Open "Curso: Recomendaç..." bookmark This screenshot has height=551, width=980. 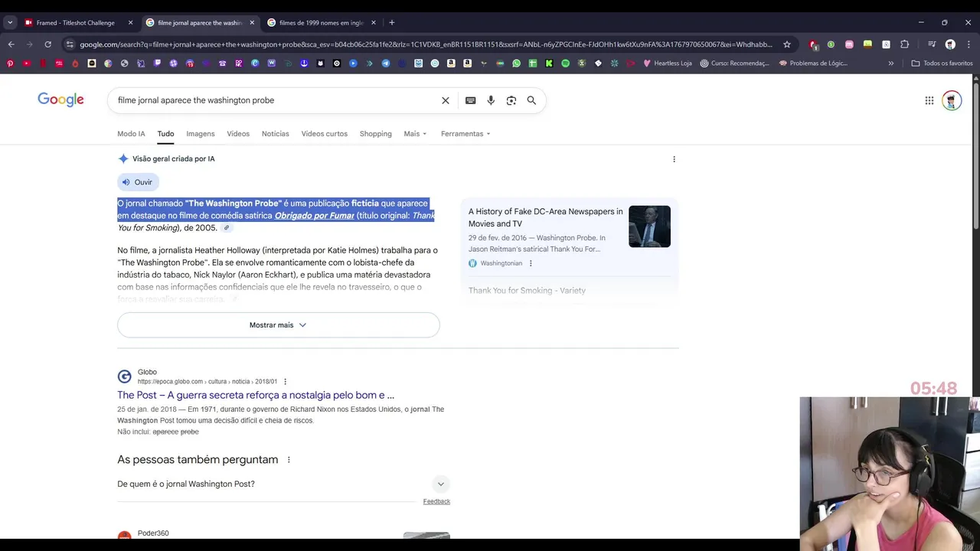coord(735,64)
